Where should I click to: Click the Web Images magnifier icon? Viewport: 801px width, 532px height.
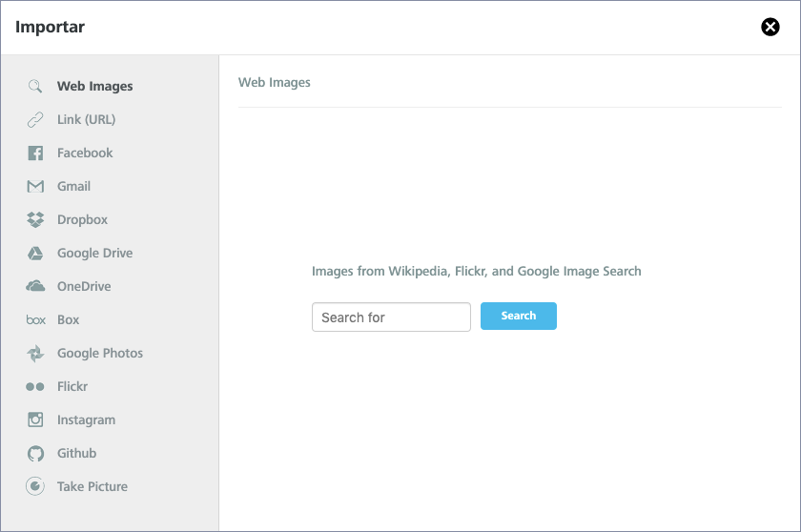(35, 87)
